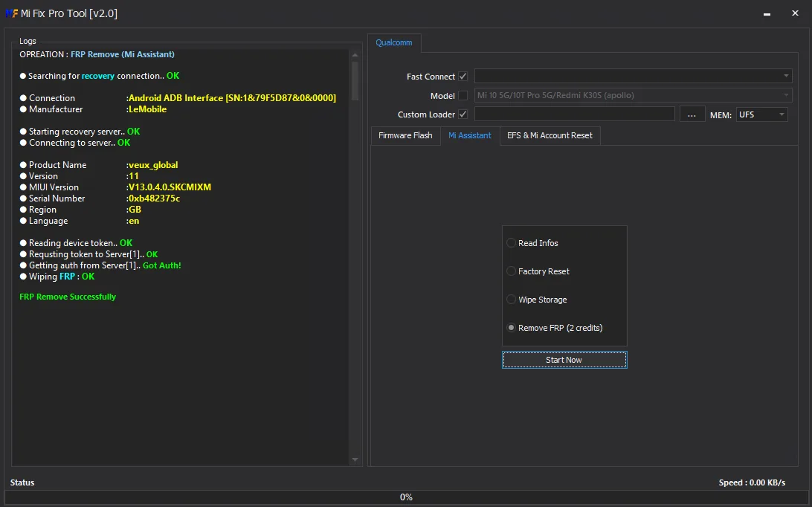
Task: Switch to the Firmware Flash tab
Action: [405, 136]
